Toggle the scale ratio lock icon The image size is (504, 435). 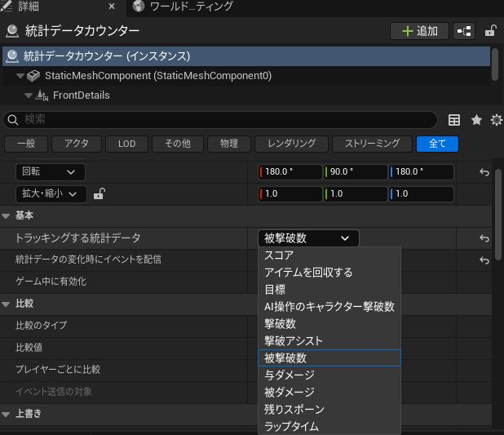pos(99,194)
